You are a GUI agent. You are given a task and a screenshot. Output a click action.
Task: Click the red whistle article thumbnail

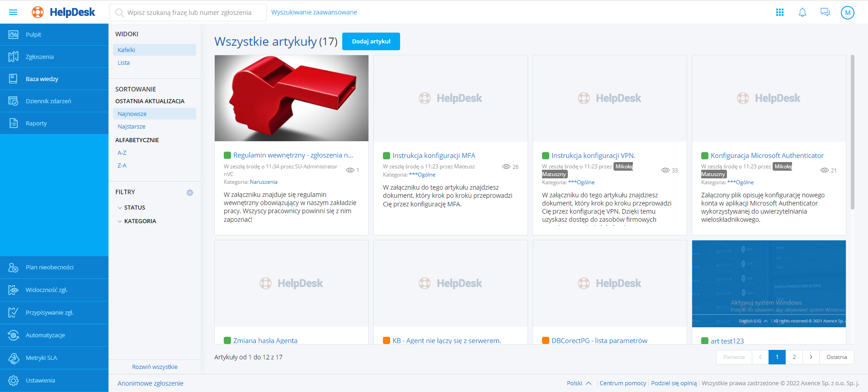(x=292, y=98)
